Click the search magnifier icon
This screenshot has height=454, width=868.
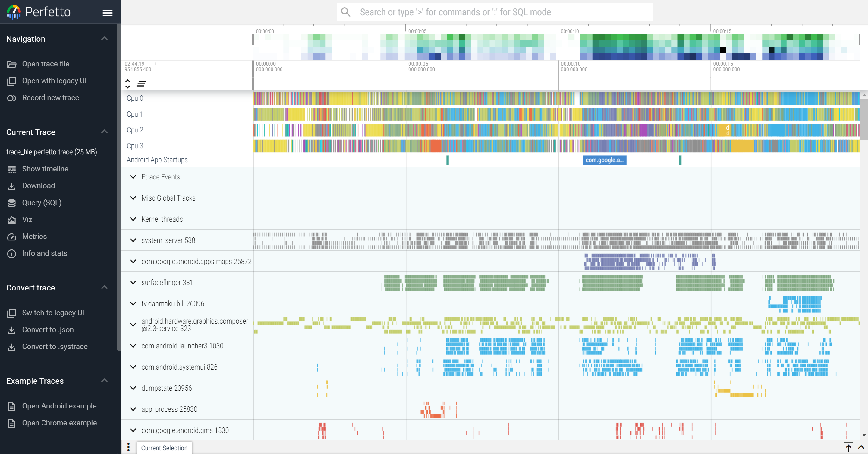tap(346, 12)
